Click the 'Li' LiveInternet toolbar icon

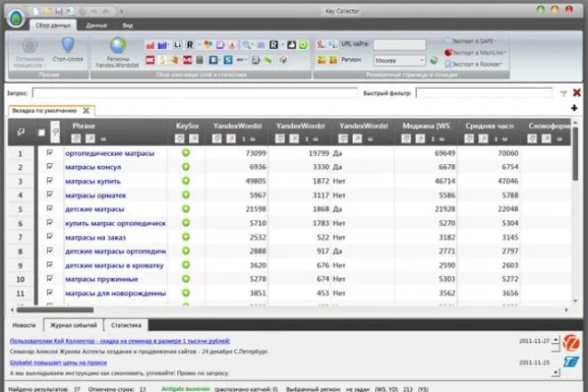pyautogui.click(x=177, y=45)
